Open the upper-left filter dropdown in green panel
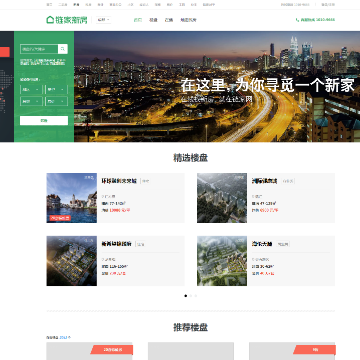The width and height of the screenshot is (360, 360). coord(31,89)
